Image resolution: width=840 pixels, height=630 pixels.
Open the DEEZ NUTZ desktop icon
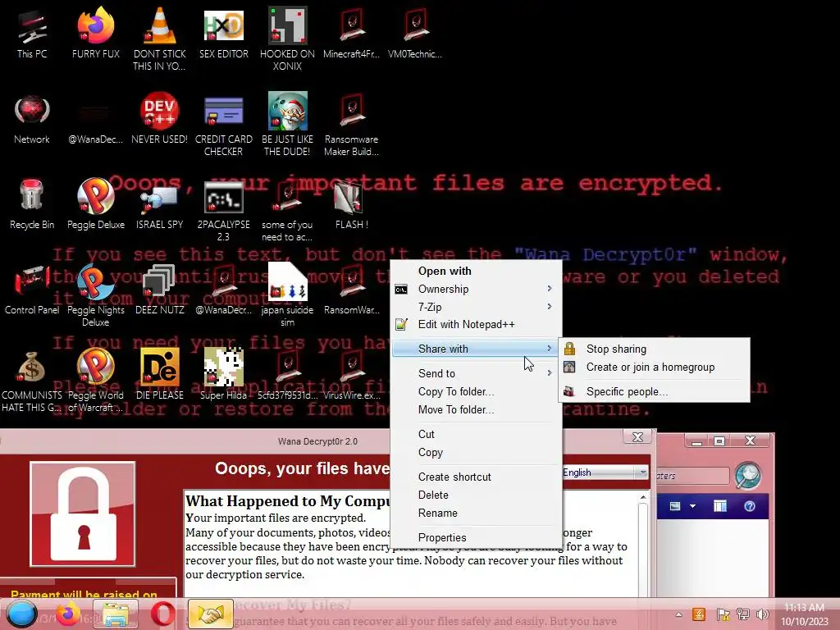(159, 290)
